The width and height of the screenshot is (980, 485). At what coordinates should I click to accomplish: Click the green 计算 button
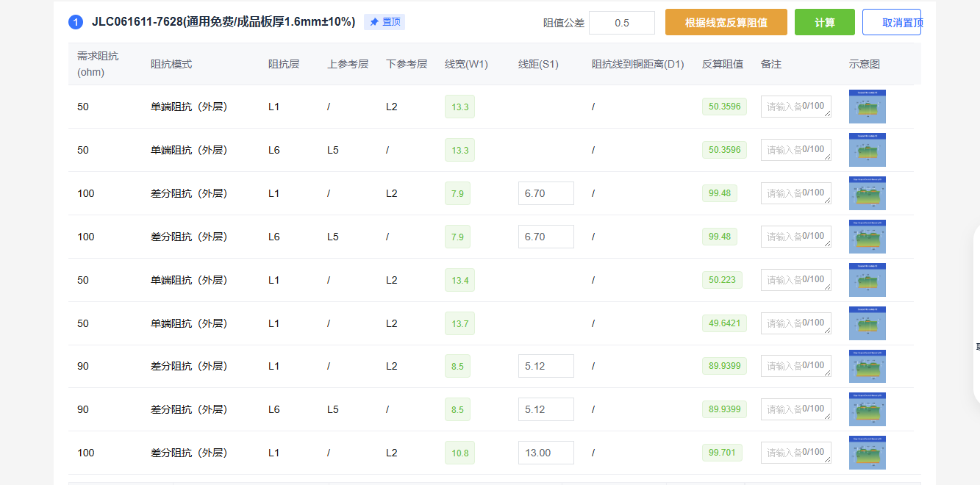click(x=825, y=22)
